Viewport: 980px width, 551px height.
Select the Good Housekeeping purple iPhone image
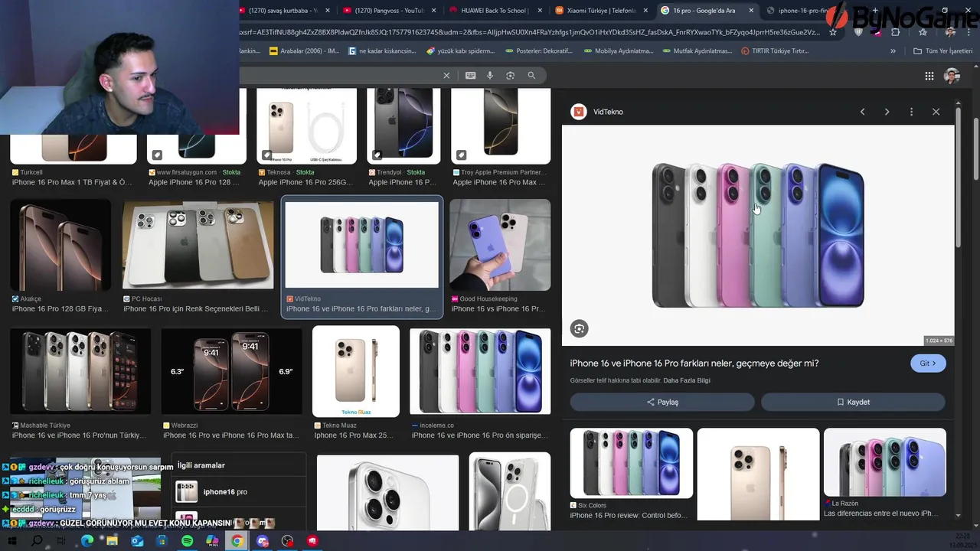[500, 246]
